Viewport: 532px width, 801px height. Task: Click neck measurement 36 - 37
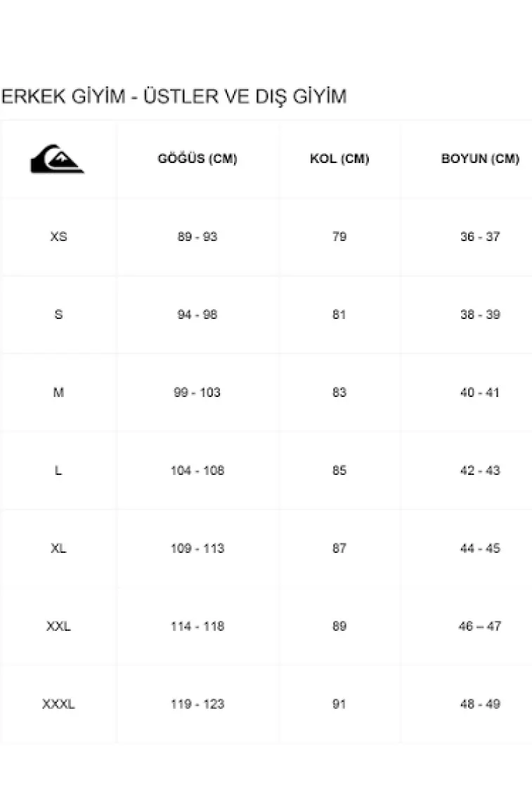click(480, 237)
